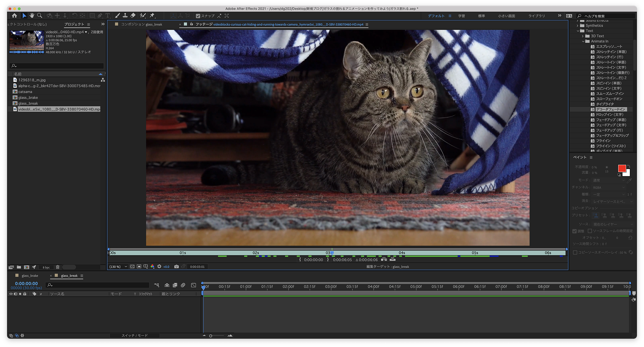The width and height of the screenshot is (644, 347).
Task: Click the Graph Editor icon in timeline
Action: tap(193, 285)
